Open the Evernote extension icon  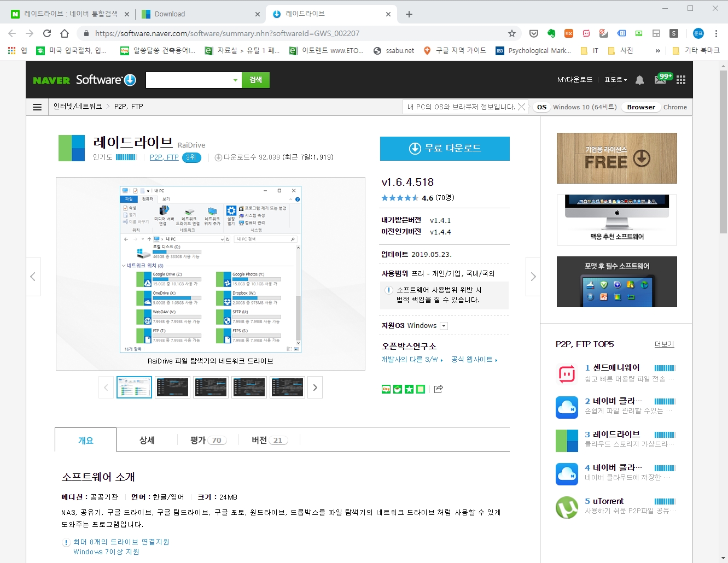(551, 33)
